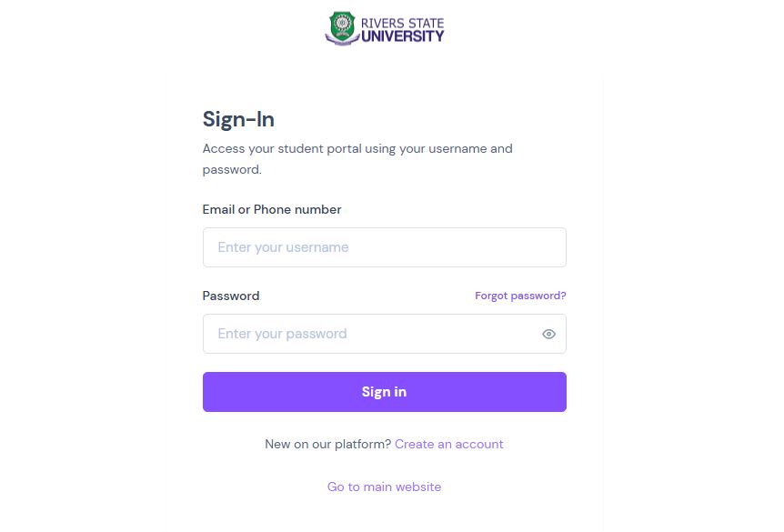Open the Create an account link
The width and height of the screenshot is (784, 532).
448,445
